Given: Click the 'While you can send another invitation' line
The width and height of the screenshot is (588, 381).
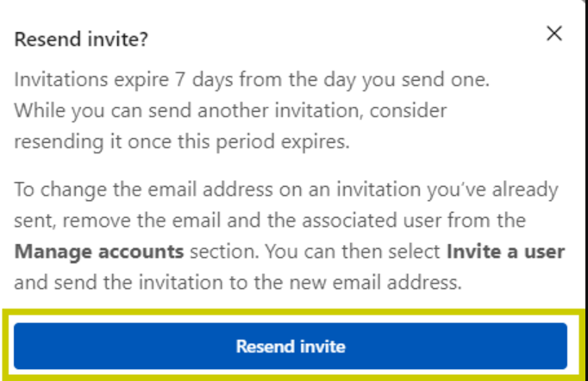Looking at the screenshot, I should tap(230, 111).
